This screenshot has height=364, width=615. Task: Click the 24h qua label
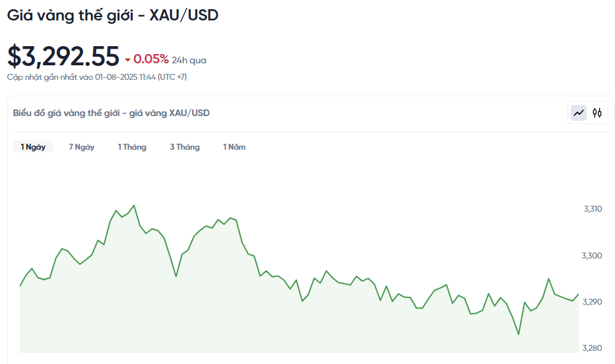point(189,61)
